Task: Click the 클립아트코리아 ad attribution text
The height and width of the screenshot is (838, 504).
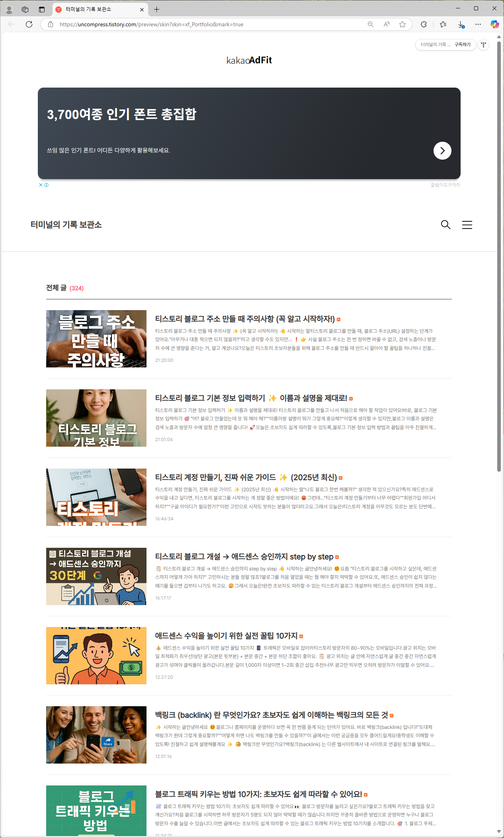Action: click(x=445, y=185)
